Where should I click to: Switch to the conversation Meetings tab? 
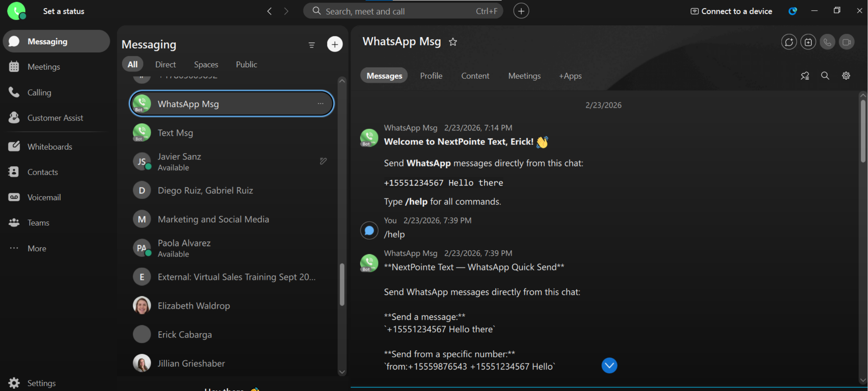coord(524,76)
